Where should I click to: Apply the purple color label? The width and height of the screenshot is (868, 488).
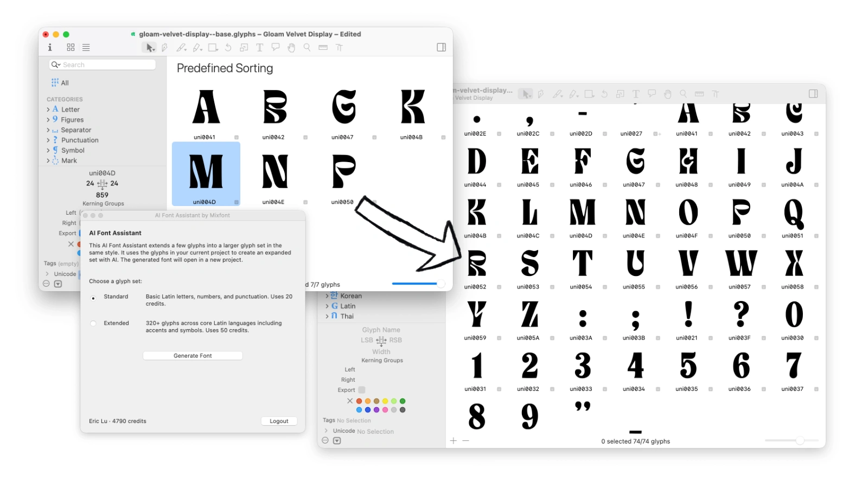pyautogui.click(x=376, y=410)
